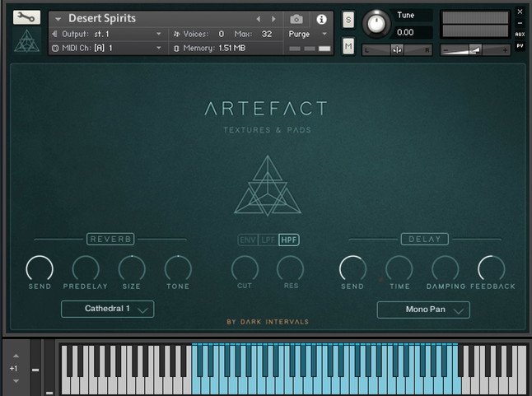Open instrument edit mode with wrench icon

click(26, 17)
